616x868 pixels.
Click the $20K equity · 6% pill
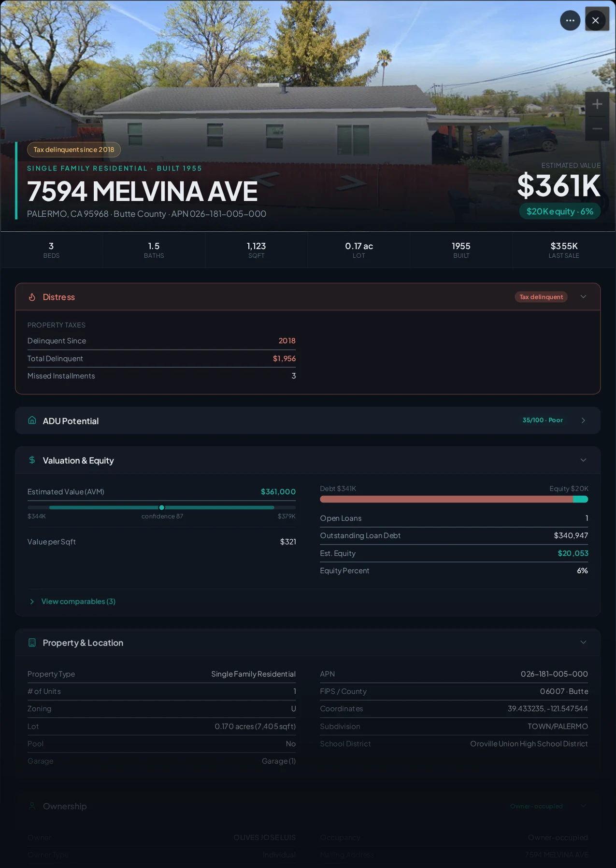pyautogui.click(x=560, y=211)
